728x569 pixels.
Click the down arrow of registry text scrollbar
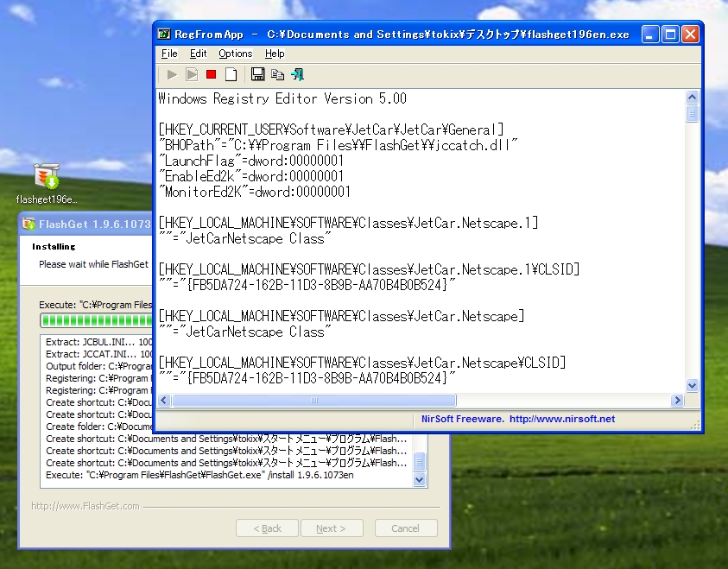pyautogui.click(x=692, y=385)
